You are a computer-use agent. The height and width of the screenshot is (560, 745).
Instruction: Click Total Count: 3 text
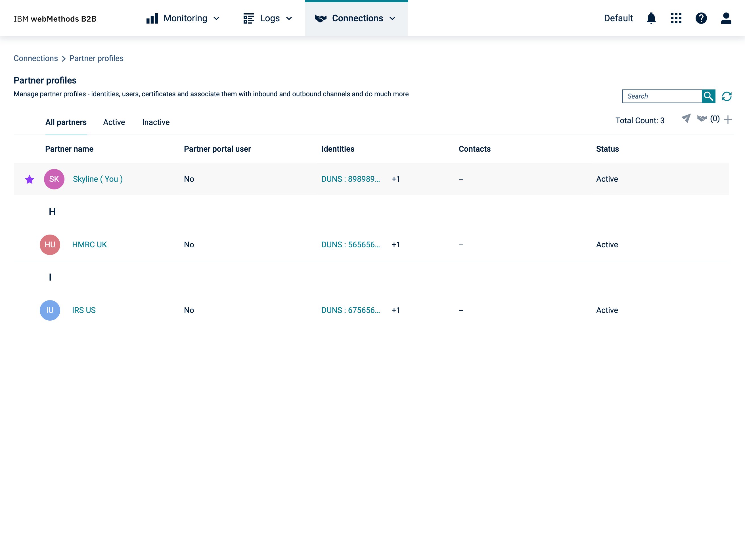coord(640,121)
